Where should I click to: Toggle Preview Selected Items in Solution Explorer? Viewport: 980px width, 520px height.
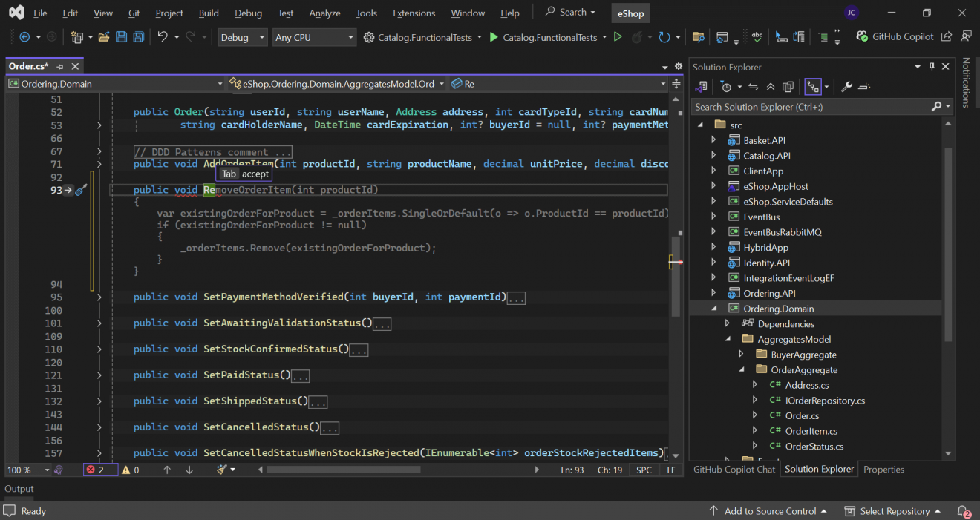[788, 87]
